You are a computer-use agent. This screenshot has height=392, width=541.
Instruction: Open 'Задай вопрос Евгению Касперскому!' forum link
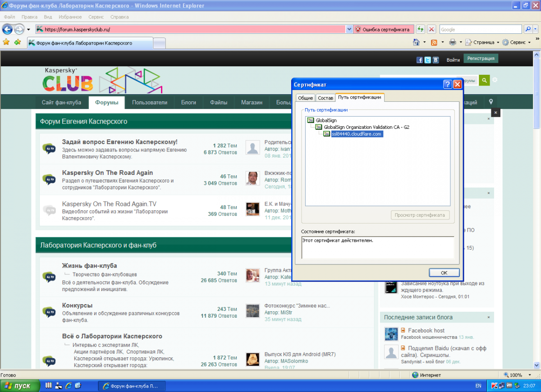coord(119,142)
